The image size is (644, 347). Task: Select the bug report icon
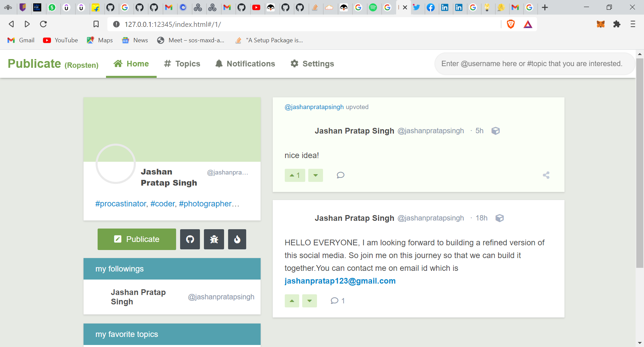click(x=214, y=239)
